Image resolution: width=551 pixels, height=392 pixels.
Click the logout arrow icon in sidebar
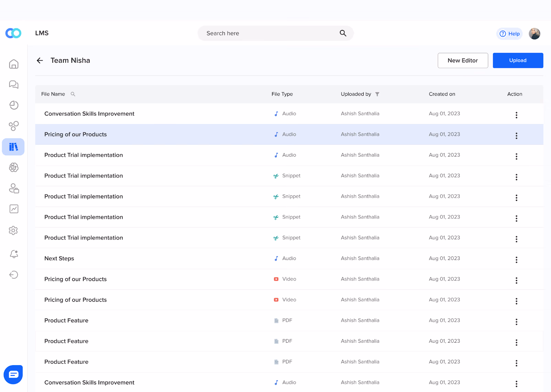coord(14,275)
